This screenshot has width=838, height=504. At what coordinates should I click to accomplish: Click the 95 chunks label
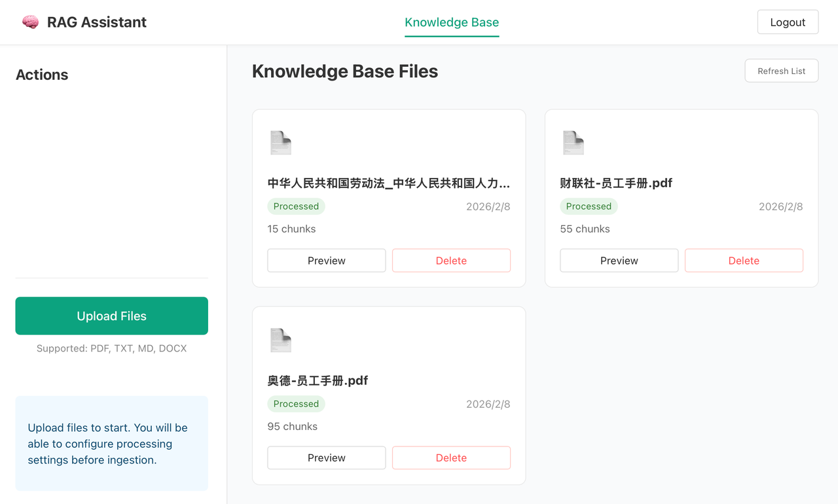(292, 426)
